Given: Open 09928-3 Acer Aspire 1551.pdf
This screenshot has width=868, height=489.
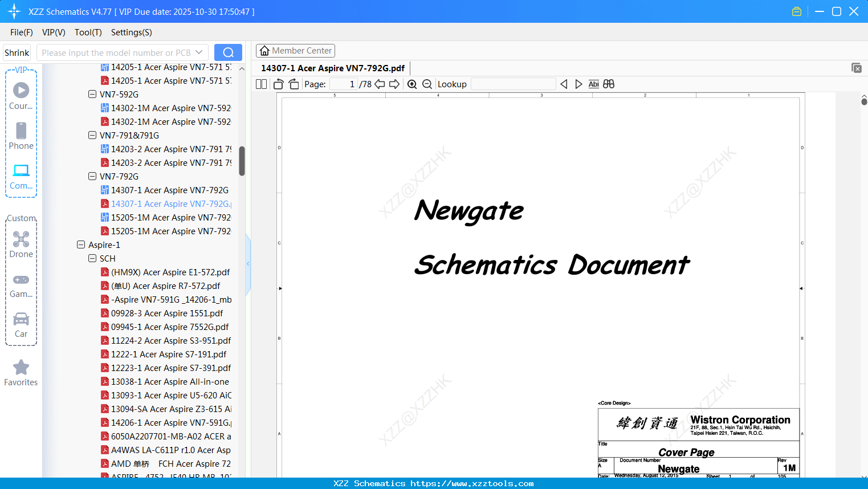Looking at the screenshot, I should point(162,313).
